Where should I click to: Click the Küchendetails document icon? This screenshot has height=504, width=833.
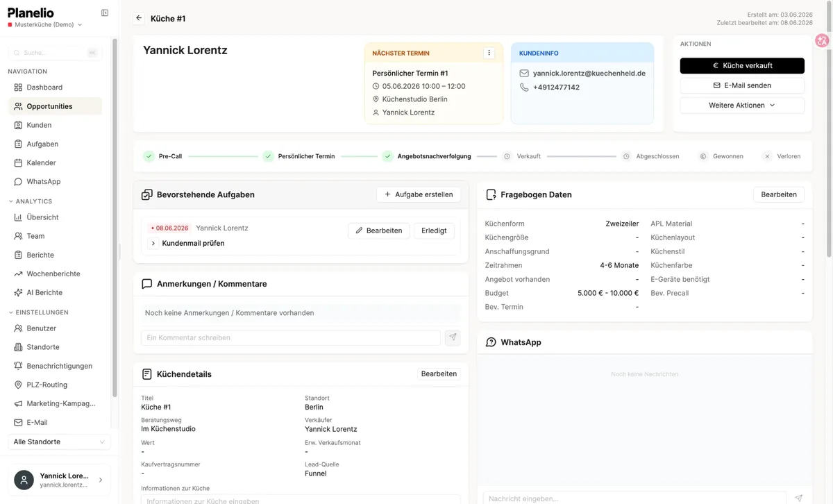pos(146,374)
